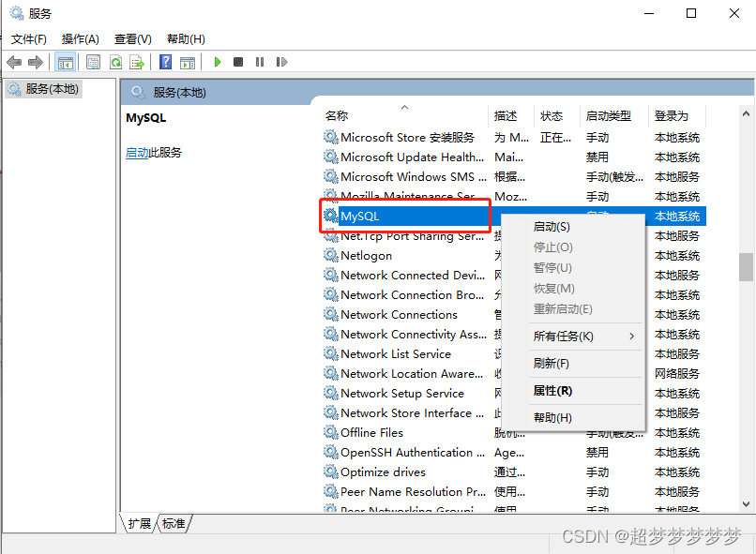
Task: Click the vertical scrollbar thumb in the services list
Action: tap(746, 267)
